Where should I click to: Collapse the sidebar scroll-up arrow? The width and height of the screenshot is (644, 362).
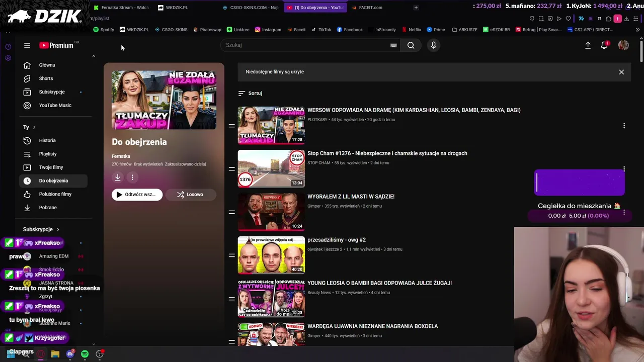tap(94, 56)
